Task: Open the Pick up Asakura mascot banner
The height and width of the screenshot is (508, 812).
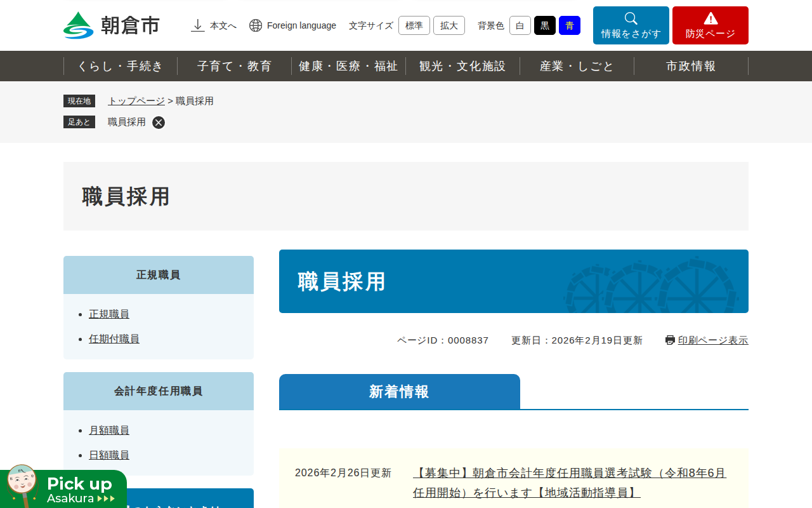Action: 63,489
